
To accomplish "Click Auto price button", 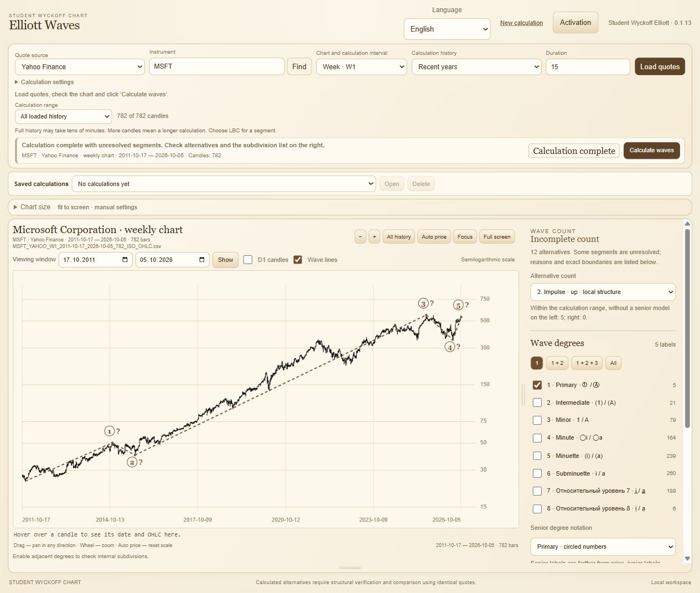I will point(434,236).
